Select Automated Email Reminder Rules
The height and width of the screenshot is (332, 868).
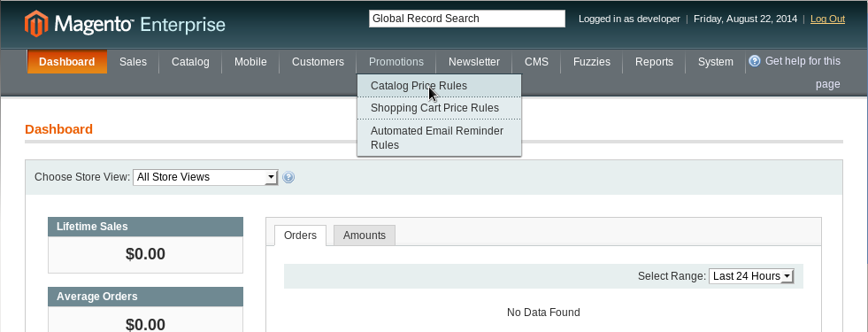[x=439, y=138]
